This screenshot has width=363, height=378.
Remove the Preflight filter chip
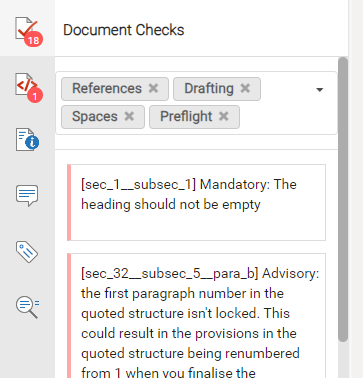(x=224, y=116)
